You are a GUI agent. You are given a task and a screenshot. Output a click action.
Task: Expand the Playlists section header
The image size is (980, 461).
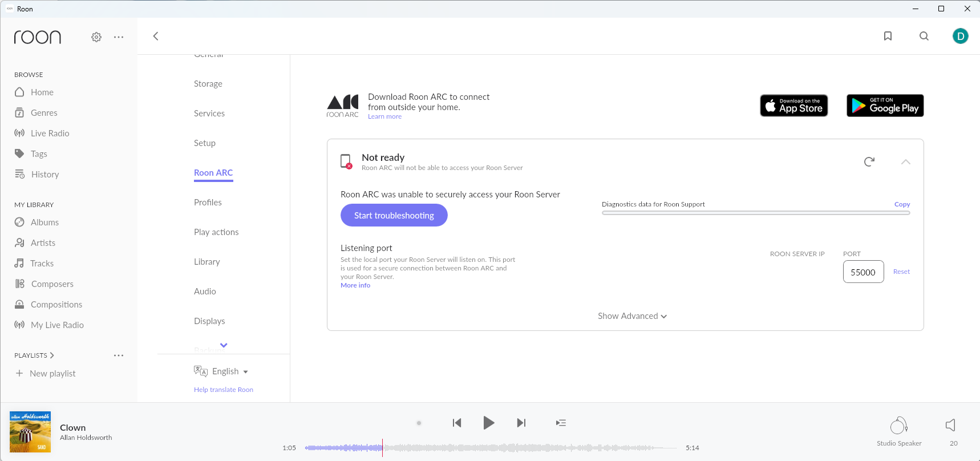[x=34, y=355]
